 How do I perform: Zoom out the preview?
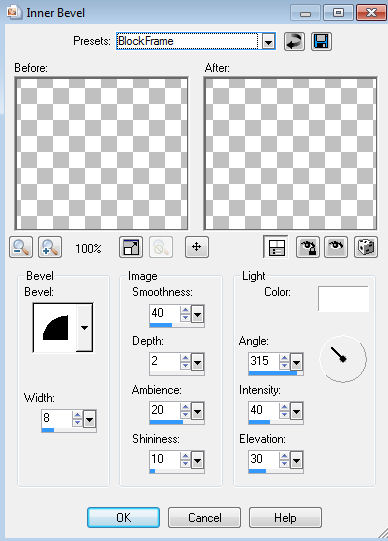(x=21, y=247)
